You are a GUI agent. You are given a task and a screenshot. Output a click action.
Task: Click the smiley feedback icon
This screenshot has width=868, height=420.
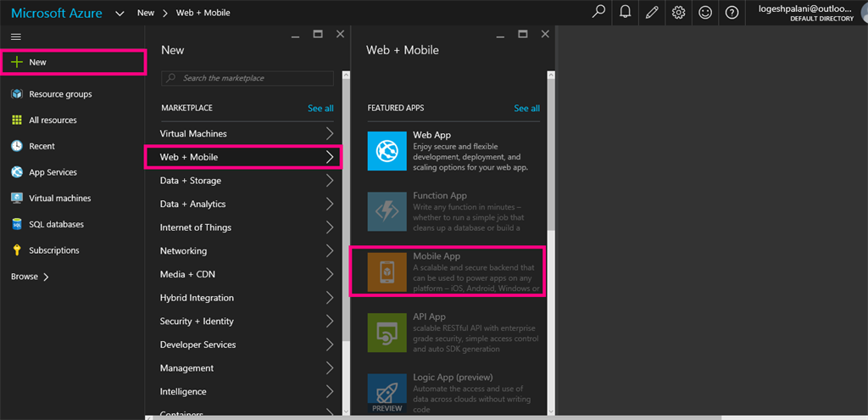point(705,12)
